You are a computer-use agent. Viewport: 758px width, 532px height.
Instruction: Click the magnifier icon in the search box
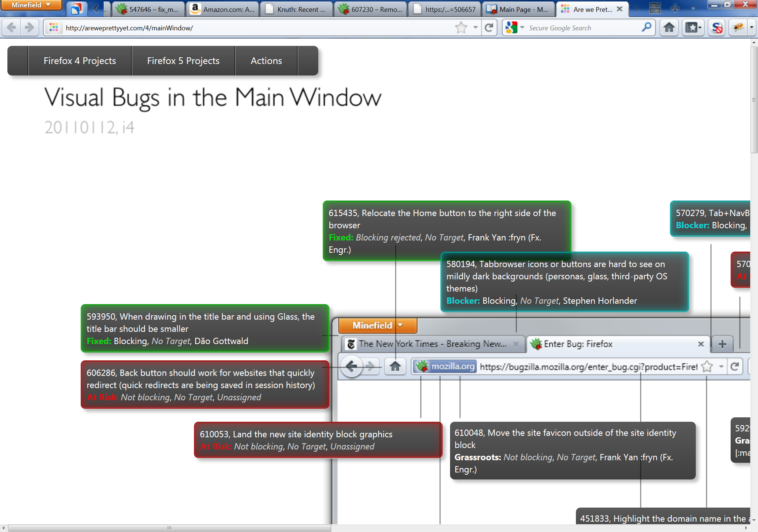click(646, 27)
